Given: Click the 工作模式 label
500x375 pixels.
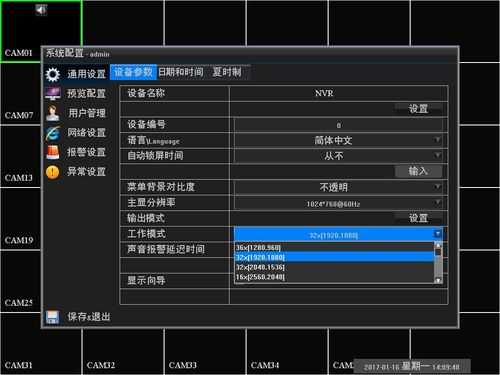Looking at the screenshot, I should coord(146,234).
